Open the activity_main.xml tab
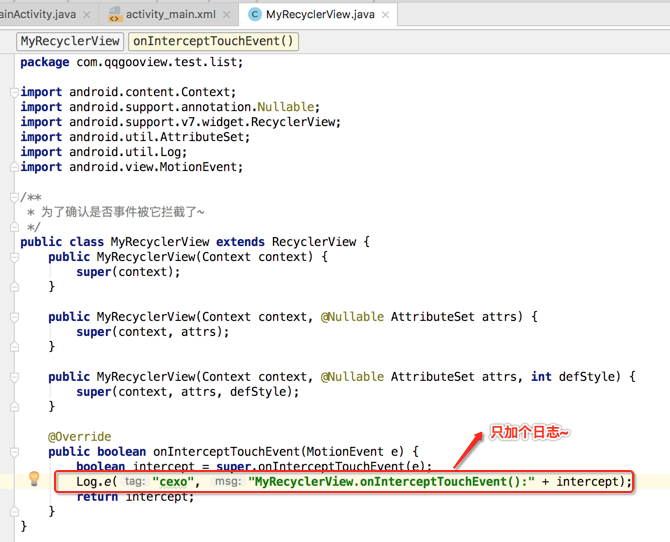Screen dimensions: 670x542 tap(170, 15)
